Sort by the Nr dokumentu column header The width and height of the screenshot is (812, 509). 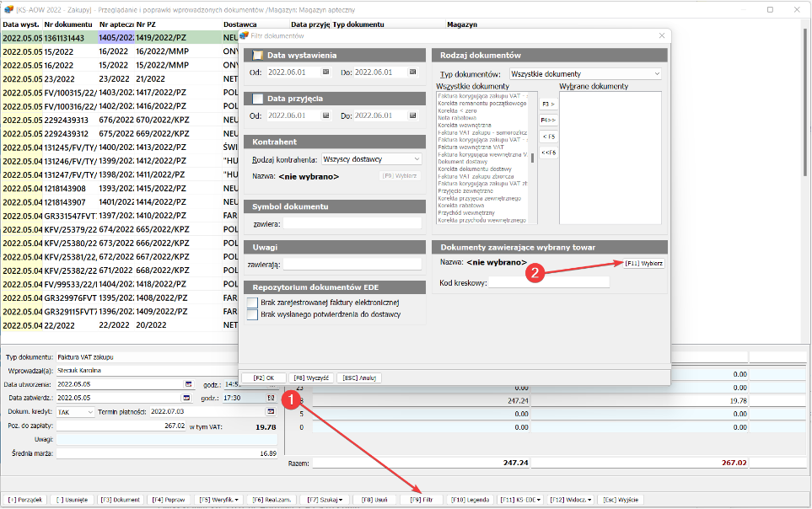click(x=70, y=24)
